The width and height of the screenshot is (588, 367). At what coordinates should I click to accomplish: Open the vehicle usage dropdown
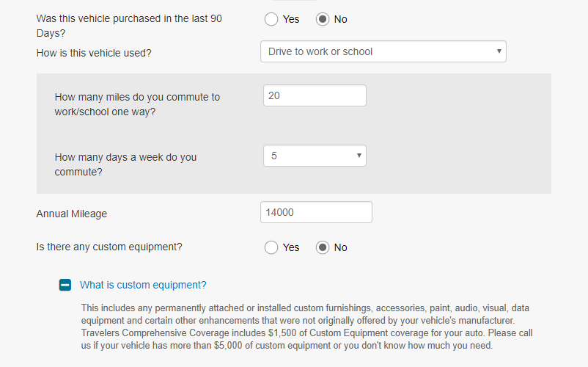[x=383, y=51]
